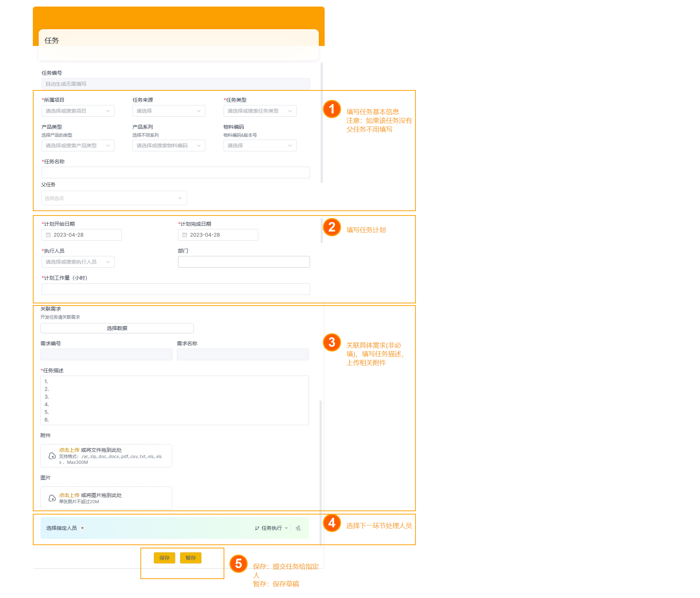Click the calendar icon in 计划开始日期
This screenshot has width=700, height=598.
(x=48, y=235)
